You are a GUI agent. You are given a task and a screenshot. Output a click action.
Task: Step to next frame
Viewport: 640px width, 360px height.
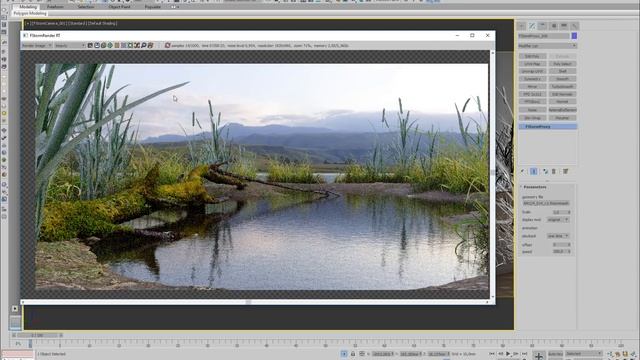[516, 354]
